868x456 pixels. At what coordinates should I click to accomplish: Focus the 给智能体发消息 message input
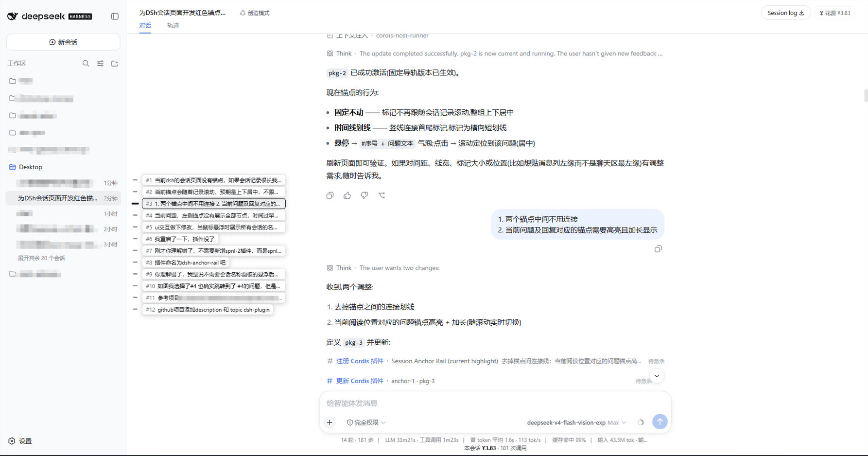(495, 403)
